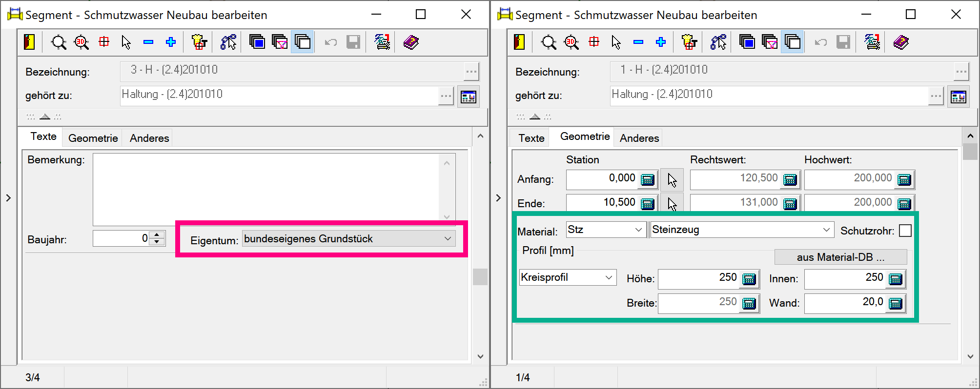980x389 pixels.
Task: Click the form icon beside left 'gehört zu'
Action: [469, 97]
